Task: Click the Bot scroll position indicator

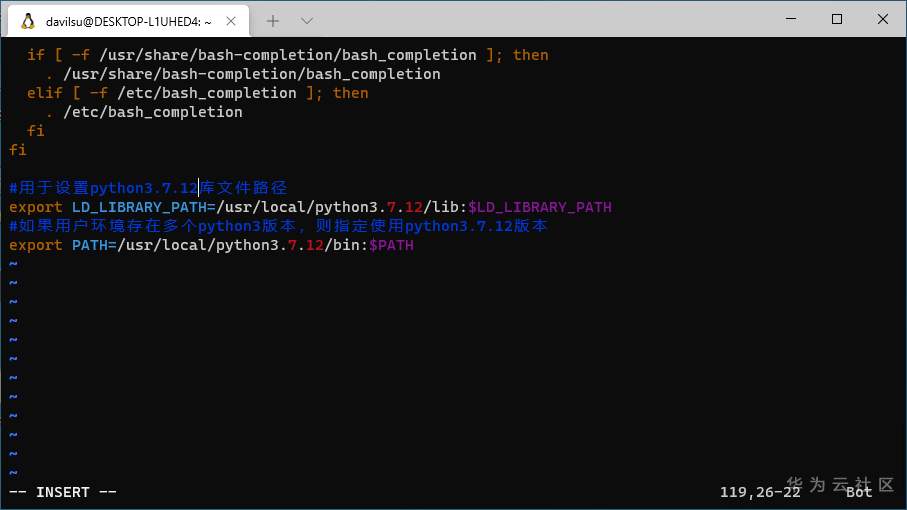Action: click(858, 492)
